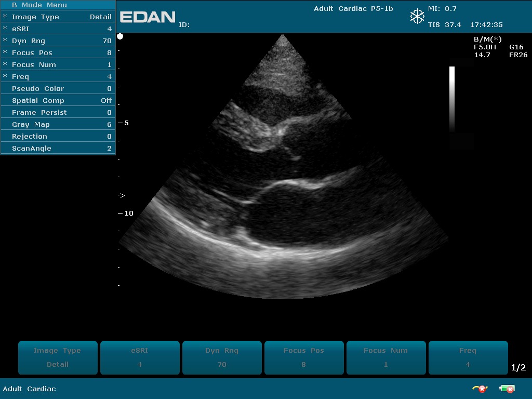Click the focus position arrow marker
Viewport: 532px width, 399px height.
[x=122, y=195]
